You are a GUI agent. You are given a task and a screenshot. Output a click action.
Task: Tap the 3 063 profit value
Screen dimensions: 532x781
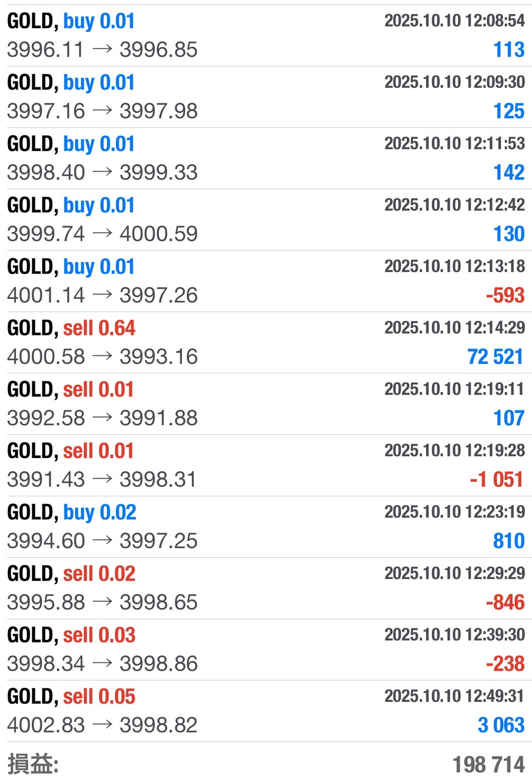501,725
